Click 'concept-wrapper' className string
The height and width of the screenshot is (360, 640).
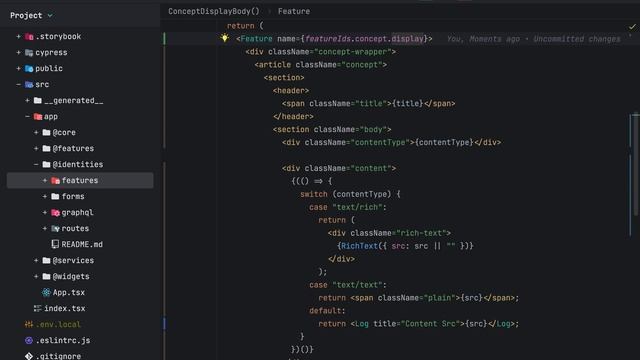[x=353, y=52]
